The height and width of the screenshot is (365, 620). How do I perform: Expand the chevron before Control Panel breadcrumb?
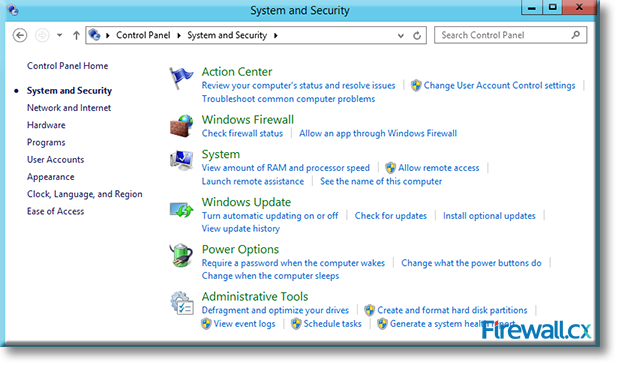108,35
